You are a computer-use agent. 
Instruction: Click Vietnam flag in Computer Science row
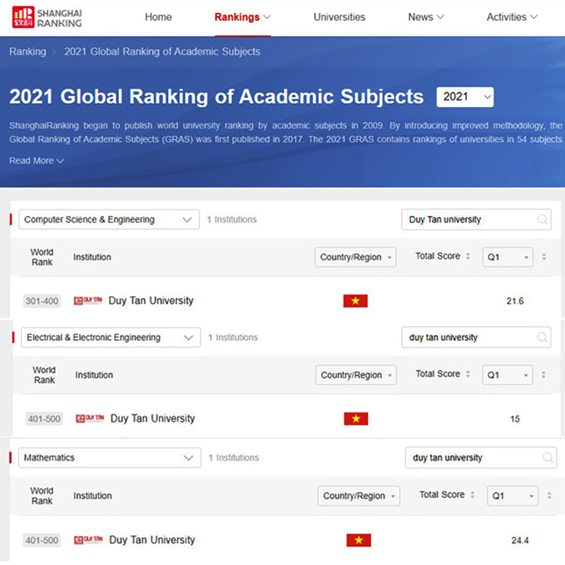click(x=355, y=301)
